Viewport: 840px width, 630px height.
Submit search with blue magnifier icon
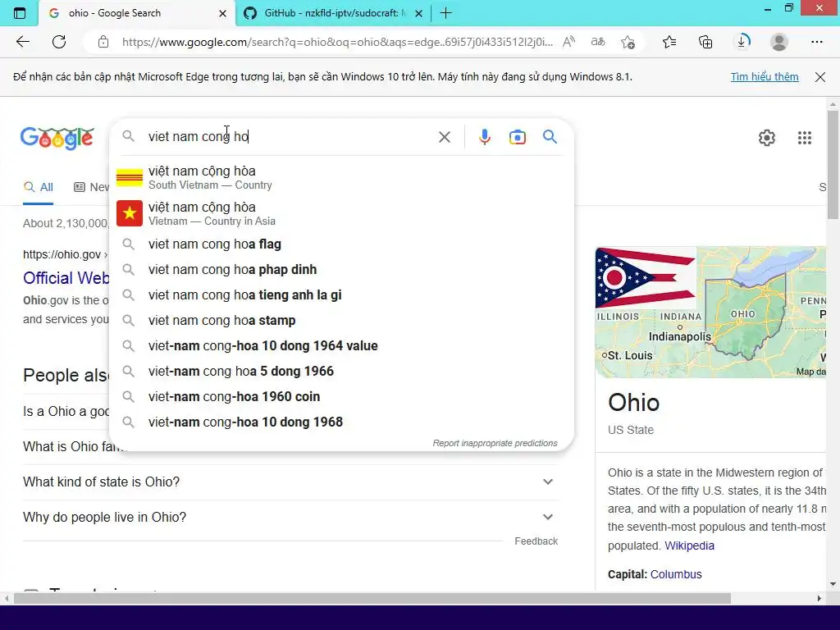click(550, 137)
